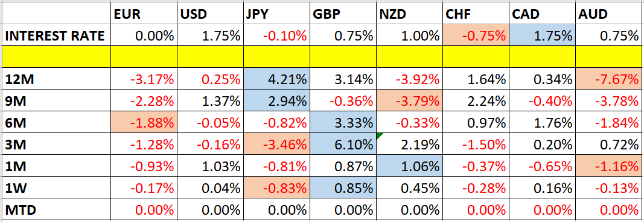This screenshot has height=222, width=644.
Task: Select the CHF interest rate cell -0.75%
Action: [476, 37]
